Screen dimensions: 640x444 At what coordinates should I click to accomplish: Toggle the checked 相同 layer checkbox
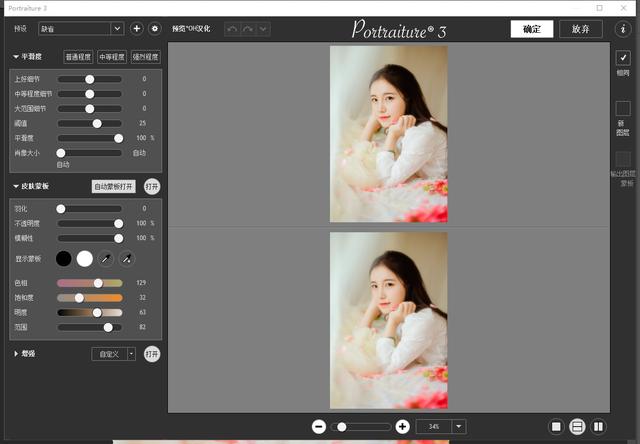(x=623, y=58)
